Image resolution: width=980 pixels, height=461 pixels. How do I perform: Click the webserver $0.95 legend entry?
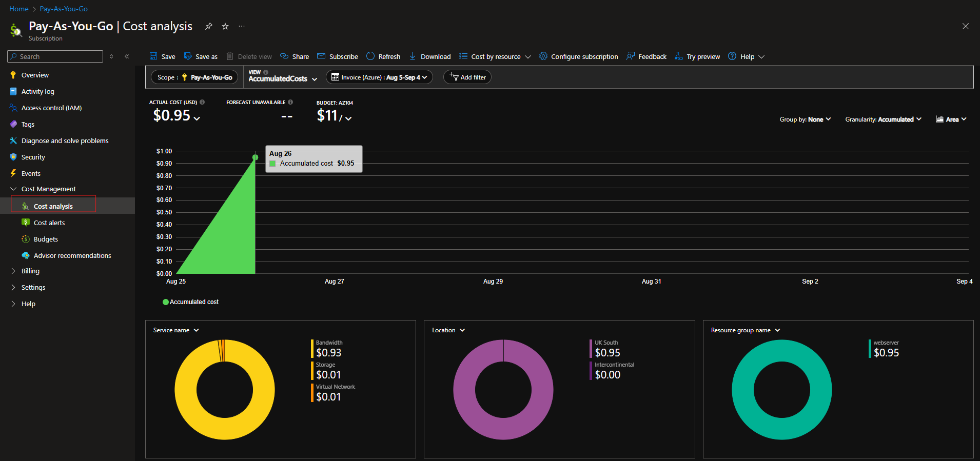(x=884, y=349)
